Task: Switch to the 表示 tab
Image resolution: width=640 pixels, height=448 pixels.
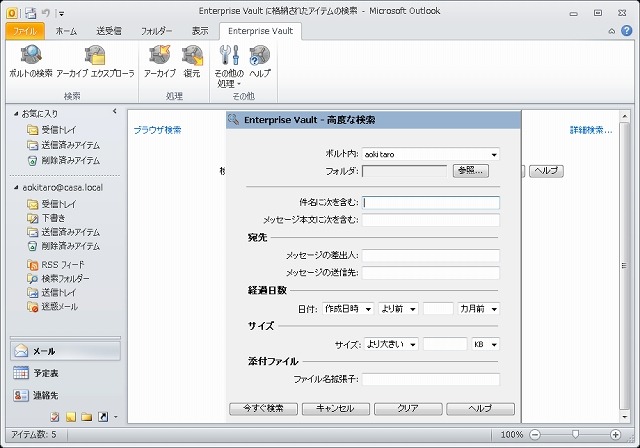Action: (x=200, y=31)
